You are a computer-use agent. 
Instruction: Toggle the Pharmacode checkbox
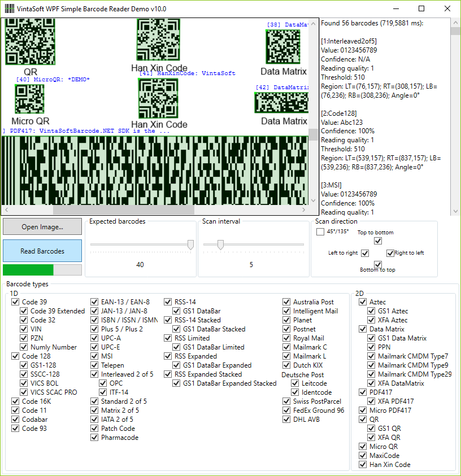tap(94, 437)
